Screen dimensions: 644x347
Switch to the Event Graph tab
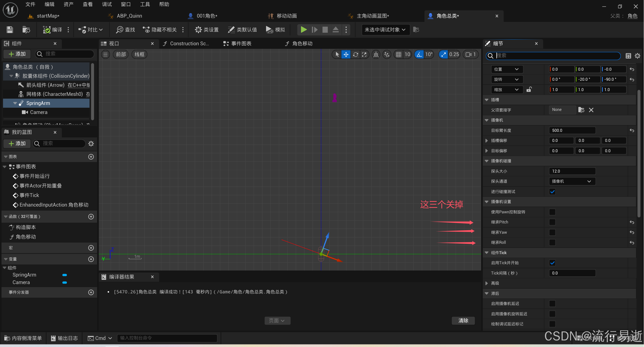click(x=238, y=44)
